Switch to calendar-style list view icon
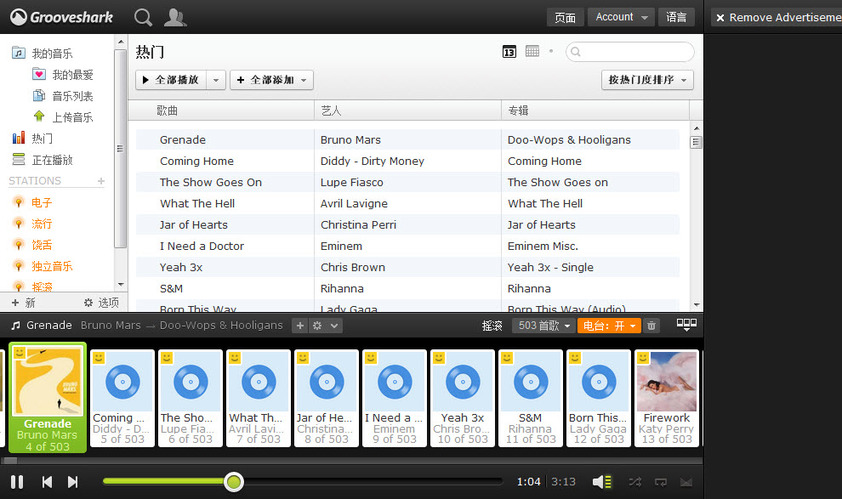The width and height of the screenshot is (842, 499). pyautogui.click(x=509, y=52)
